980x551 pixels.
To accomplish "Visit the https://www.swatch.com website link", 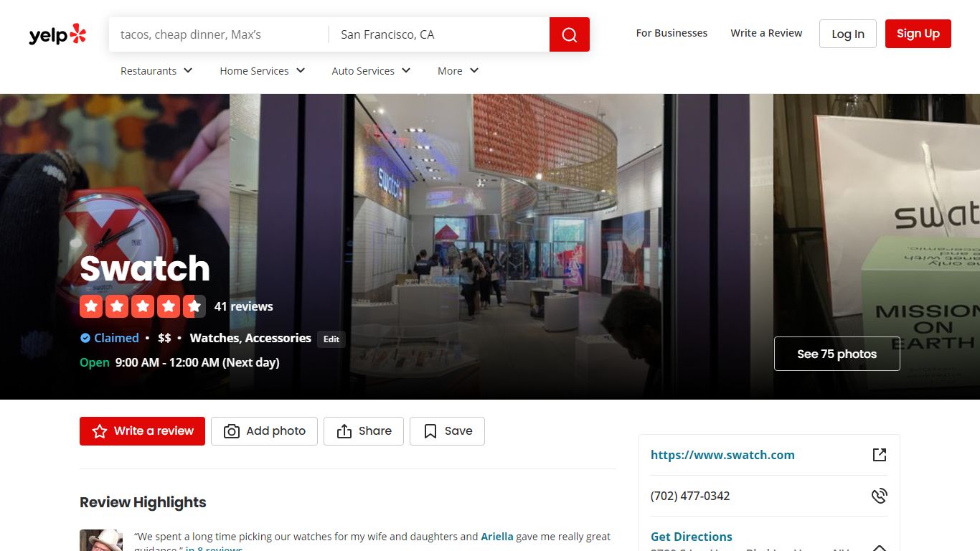I will 722,455.
